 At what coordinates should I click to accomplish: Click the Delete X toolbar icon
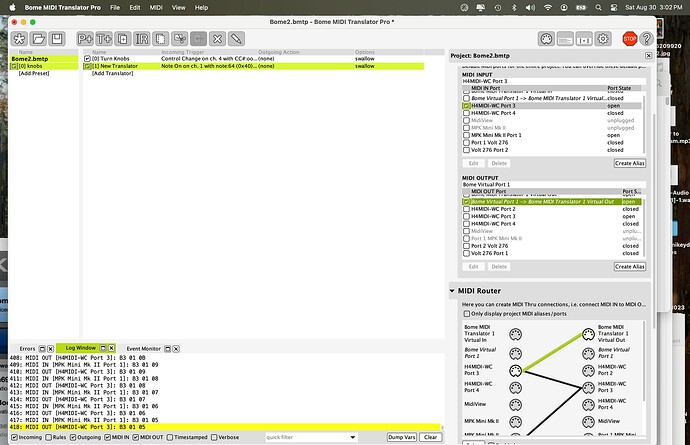pyautogui.click(x=217, y=39)
